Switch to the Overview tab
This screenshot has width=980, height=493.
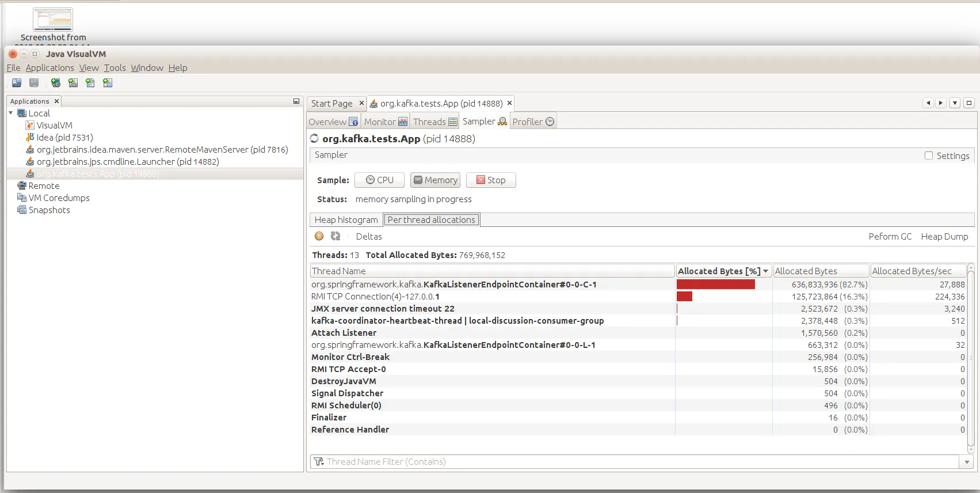(333, 122)
